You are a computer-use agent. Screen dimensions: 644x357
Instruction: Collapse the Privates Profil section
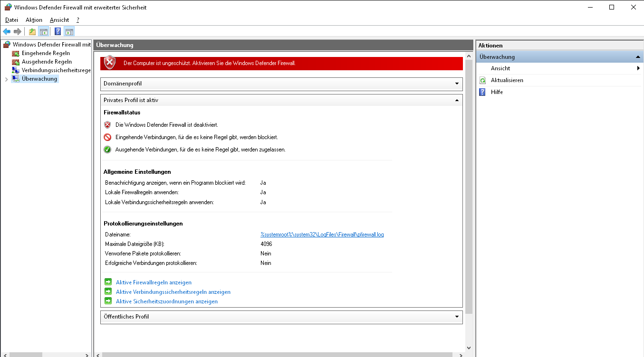coord(456,101)
